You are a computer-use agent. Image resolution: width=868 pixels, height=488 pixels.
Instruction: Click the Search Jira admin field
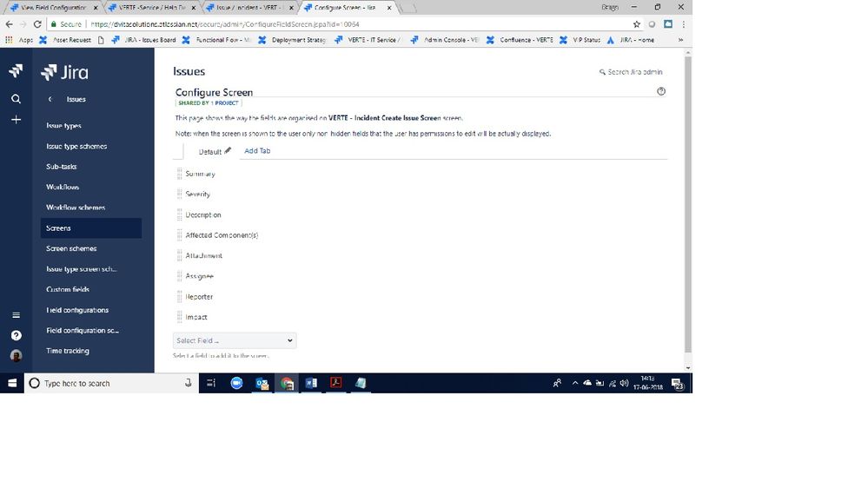tap(631, 72)
